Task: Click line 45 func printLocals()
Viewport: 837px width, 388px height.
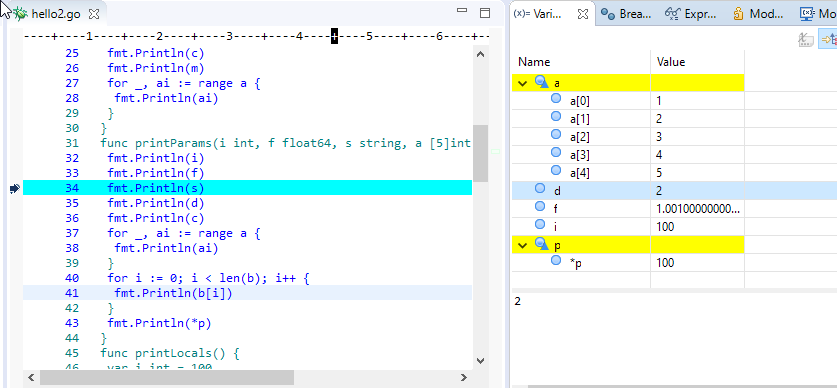Action: coord(170,353)
